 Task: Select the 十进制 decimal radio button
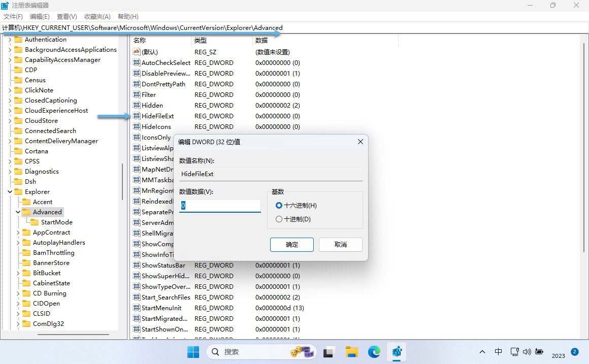(x=279, y=219)
